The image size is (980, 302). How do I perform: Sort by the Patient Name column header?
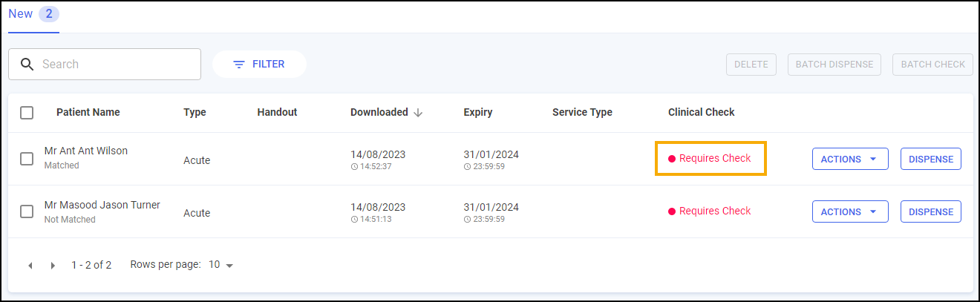coord(88,113)
